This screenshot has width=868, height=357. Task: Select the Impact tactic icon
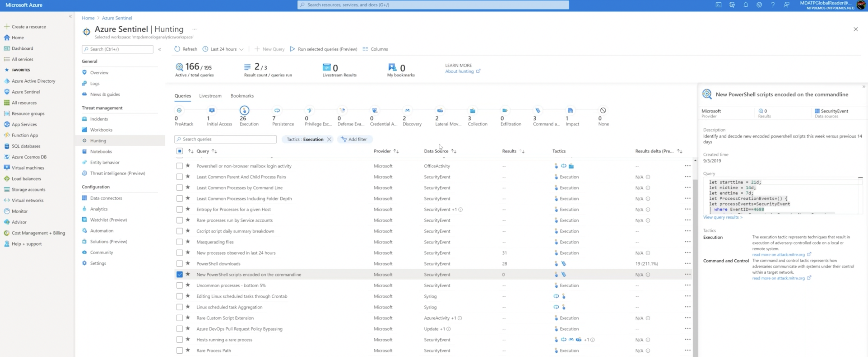pos(570,110)
